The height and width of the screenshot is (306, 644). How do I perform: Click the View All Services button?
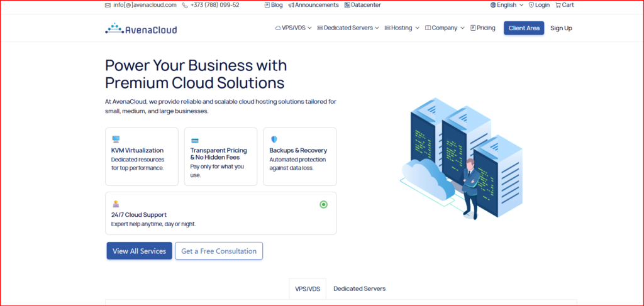point(139,251)
